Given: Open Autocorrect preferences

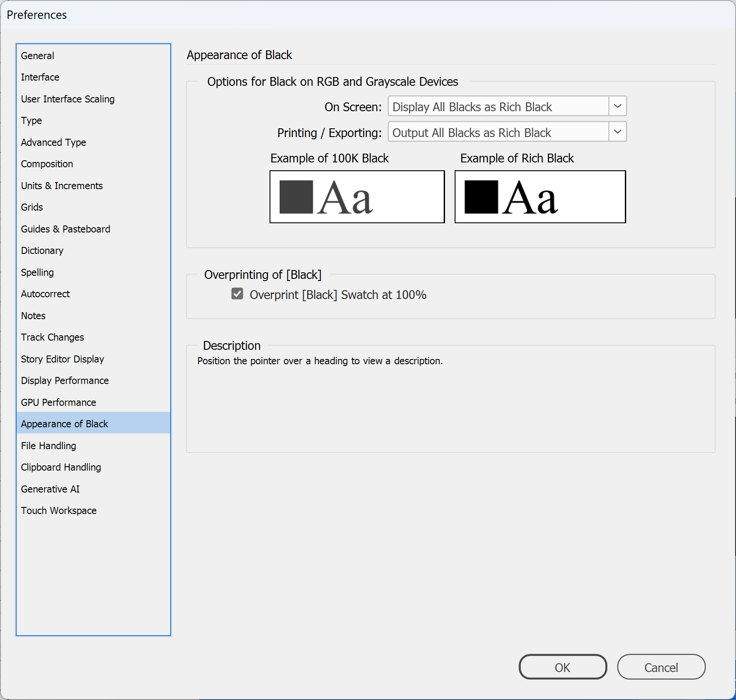Looking at the screenshot, I should click(93, 294).
